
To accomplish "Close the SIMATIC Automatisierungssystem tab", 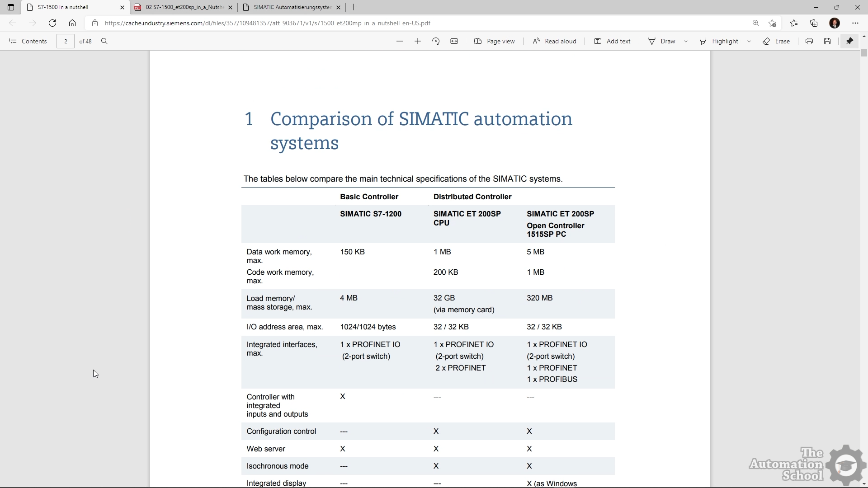I will pyautogui.click(x=338, y=7).
